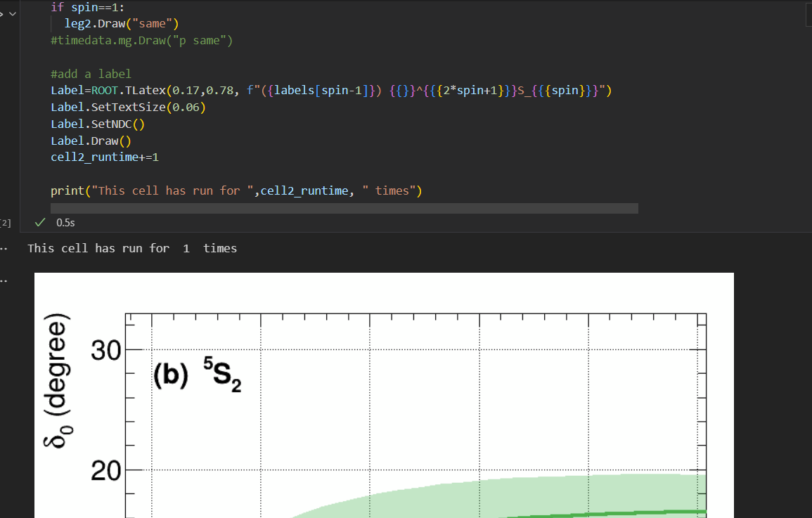Click the δ0 (degree) y-axis title
The height and width of the screenshot is (518, 812).
pos(60,381)
